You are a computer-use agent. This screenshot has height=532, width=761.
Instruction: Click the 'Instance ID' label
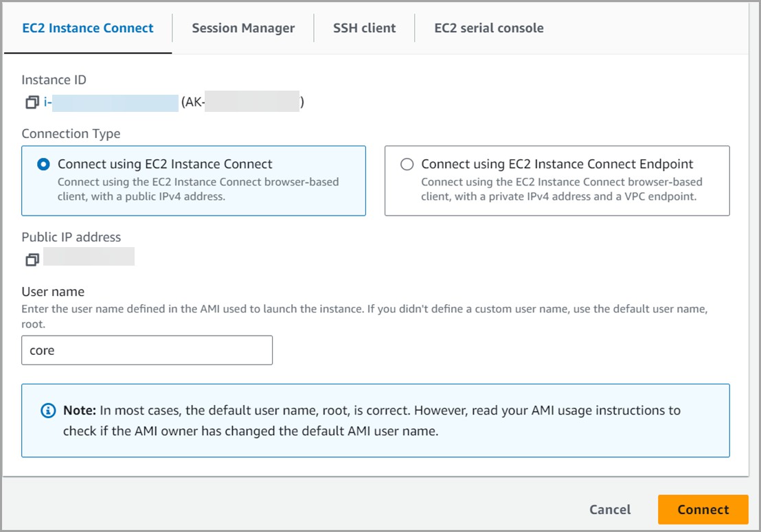[54, 80]
